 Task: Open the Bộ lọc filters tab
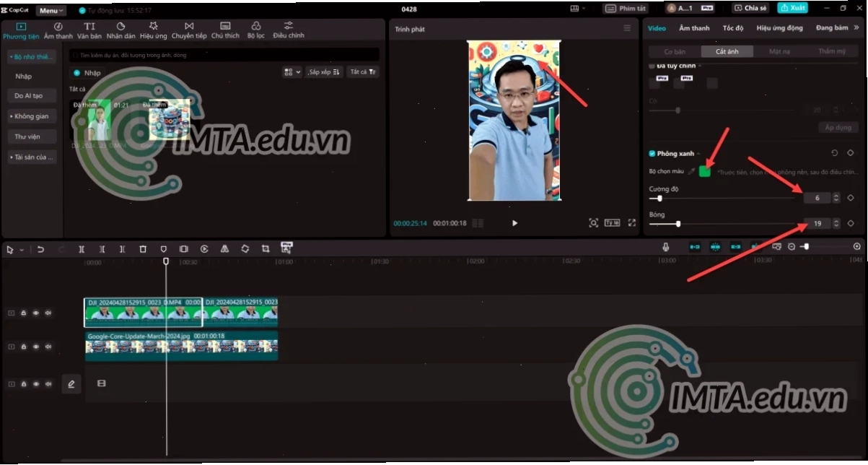256,30
